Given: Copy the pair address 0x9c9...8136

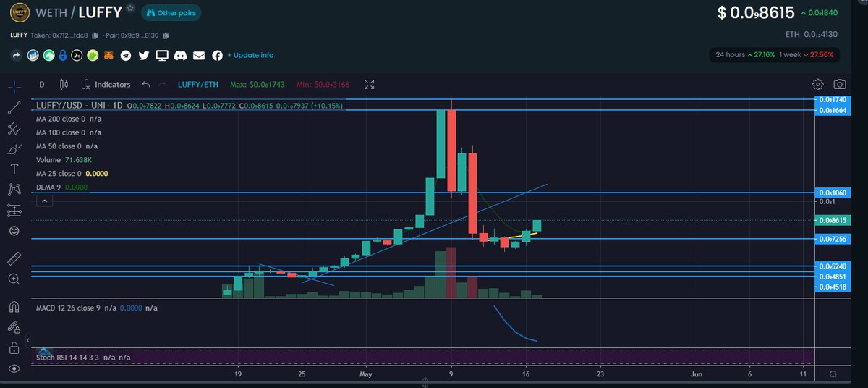Looking at the screenshot, I should coord(166,35).
